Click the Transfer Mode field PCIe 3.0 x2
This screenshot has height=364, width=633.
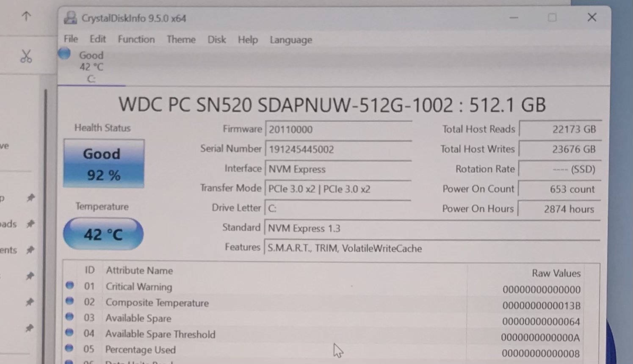(x=338, y=189)
